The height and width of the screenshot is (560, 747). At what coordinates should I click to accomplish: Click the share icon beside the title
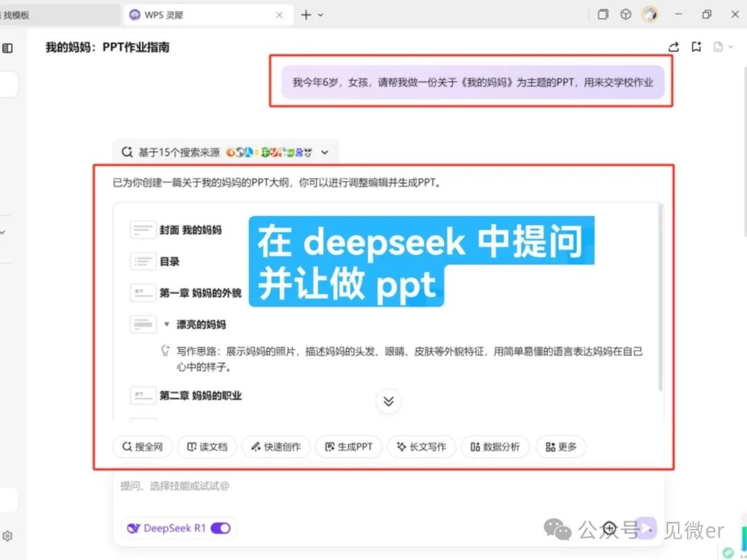674,47
